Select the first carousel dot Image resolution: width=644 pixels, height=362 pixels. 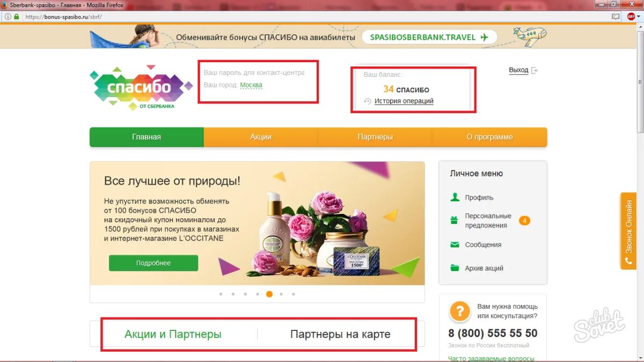point(221,294)
